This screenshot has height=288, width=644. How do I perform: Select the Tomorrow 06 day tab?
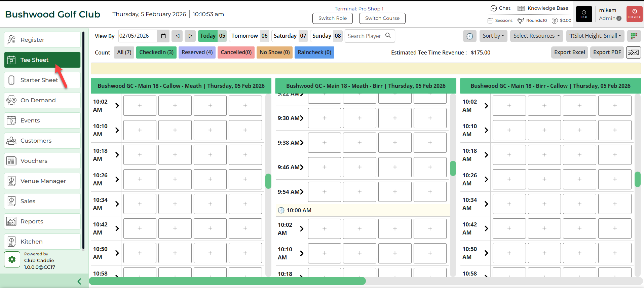[x=249, y=36]
